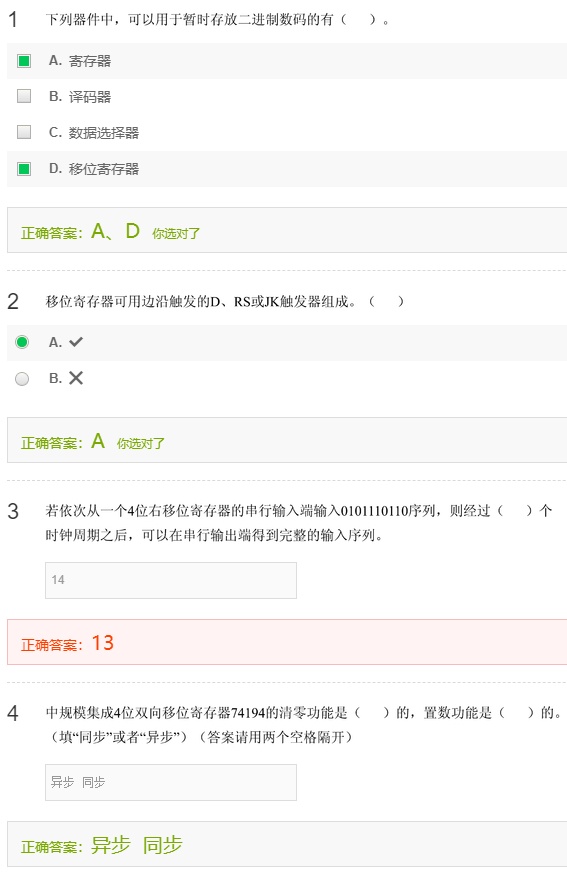Click correct answer 13 in red box
This screenshot has height=875, width=567.
tap(103, 643)
